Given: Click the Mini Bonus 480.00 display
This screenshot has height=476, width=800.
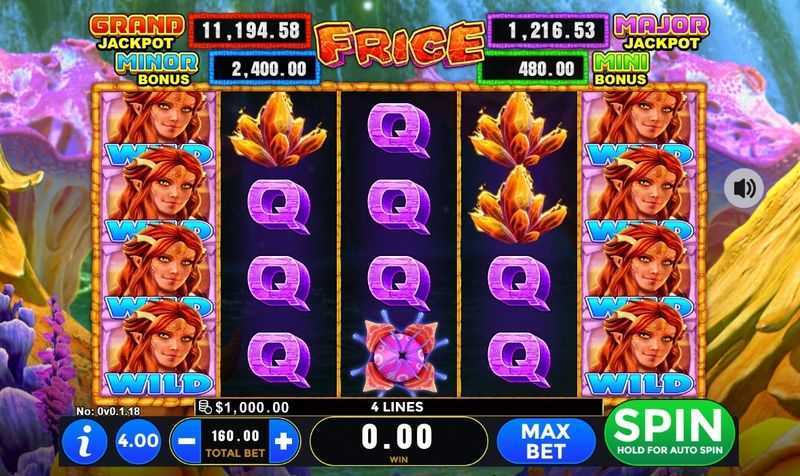Looking at the screenshot, I should point(533,69).
